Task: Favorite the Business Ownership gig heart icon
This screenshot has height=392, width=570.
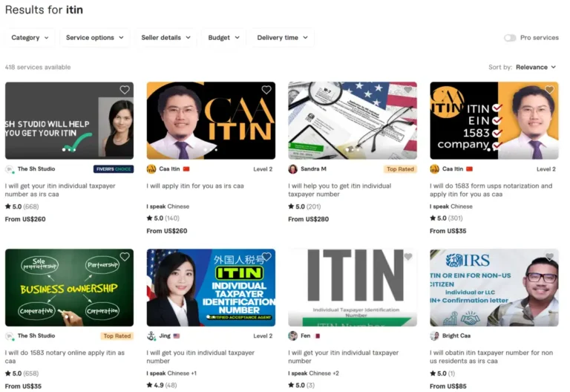Action: 125,257
